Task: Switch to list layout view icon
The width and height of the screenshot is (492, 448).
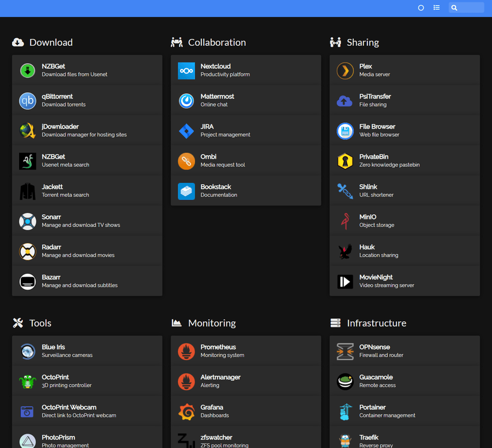Action: click(436, 8)
